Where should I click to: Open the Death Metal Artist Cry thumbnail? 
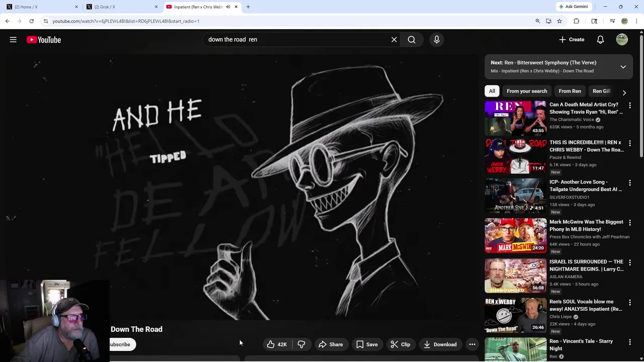515,118
